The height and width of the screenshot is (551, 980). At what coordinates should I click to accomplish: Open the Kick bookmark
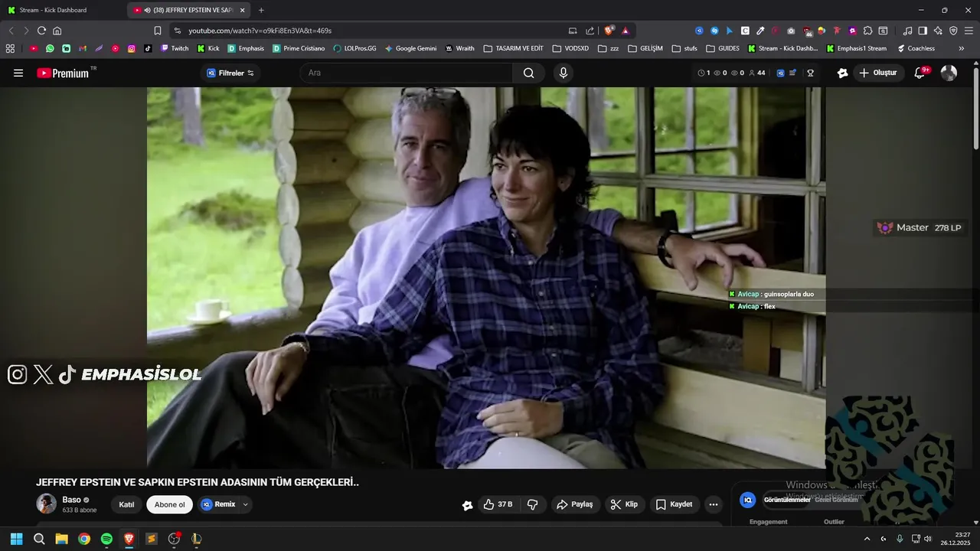pos(208,48)
